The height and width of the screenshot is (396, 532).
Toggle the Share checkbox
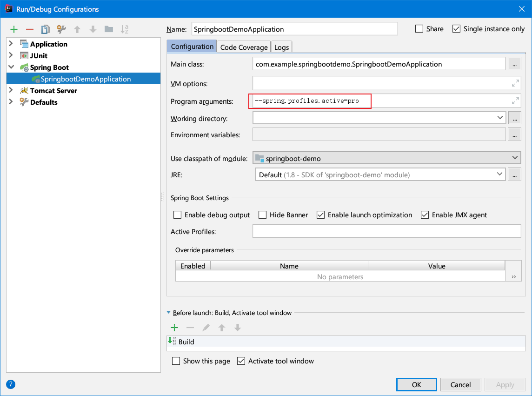point(419,29)
